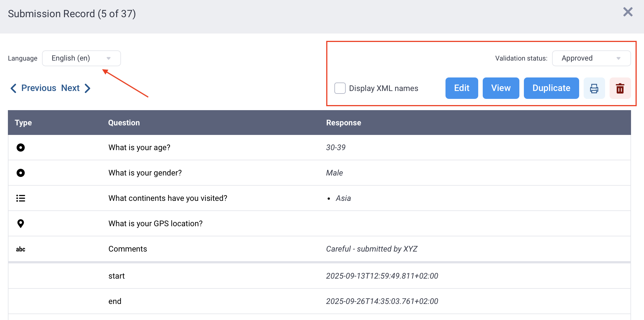
Task: Go to the Previous submission
Action: click(33, 88)
